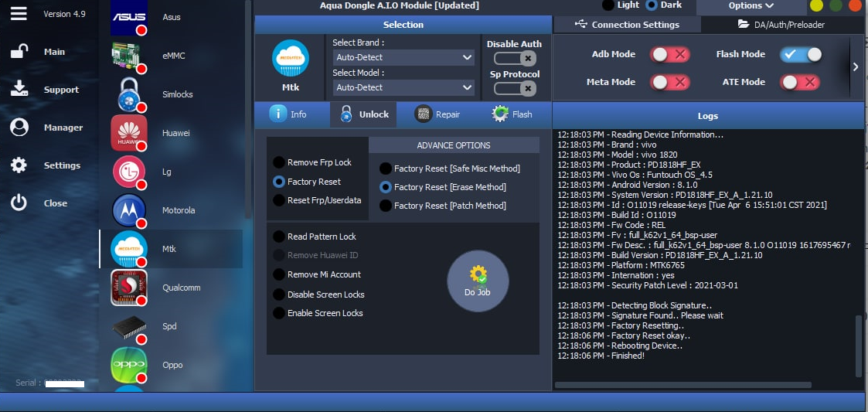
Task: Open the Select Model dropdown
Action: click(x=403, y=87)
